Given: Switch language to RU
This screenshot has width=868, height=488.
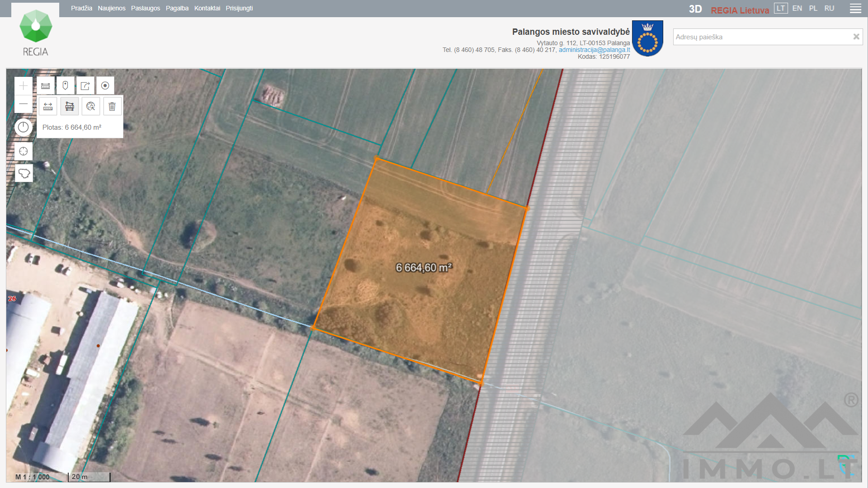Looking at the screenshot, I should (x=829, y=8).
